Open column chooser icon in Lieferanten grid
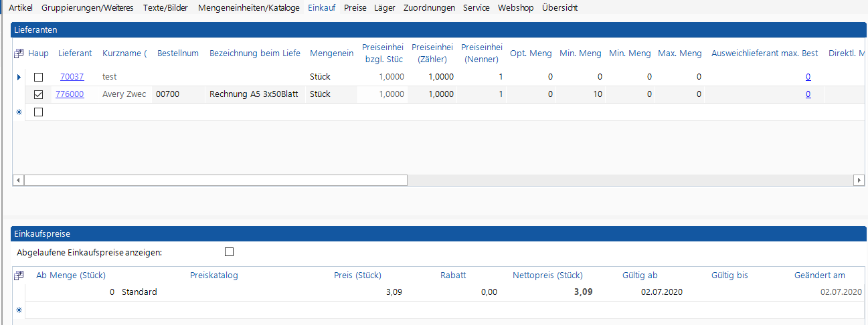This screenshot has height=325, width=868. pyautogui.click(x=19, y=53)
